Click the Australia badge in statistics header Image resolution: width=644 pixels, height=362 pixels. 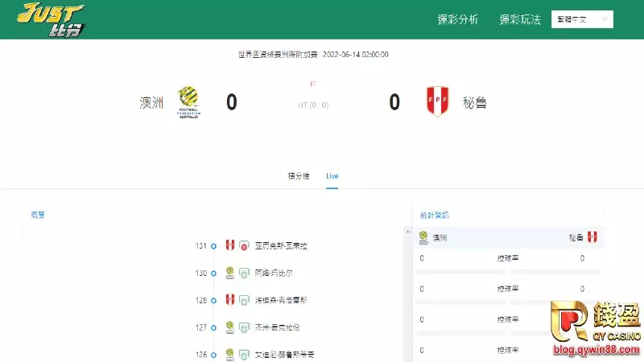point(423,237)
